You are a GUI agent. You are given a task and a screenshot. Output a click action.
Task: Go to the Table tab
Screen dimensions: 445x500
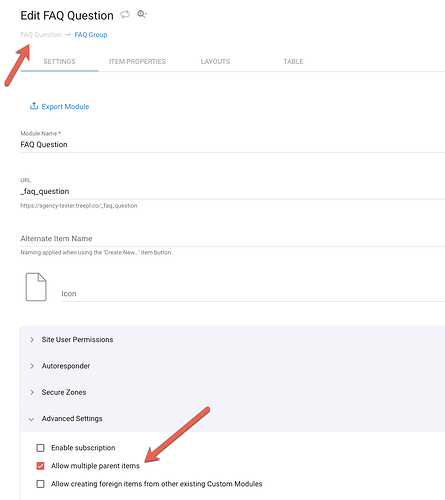point(293,62)
